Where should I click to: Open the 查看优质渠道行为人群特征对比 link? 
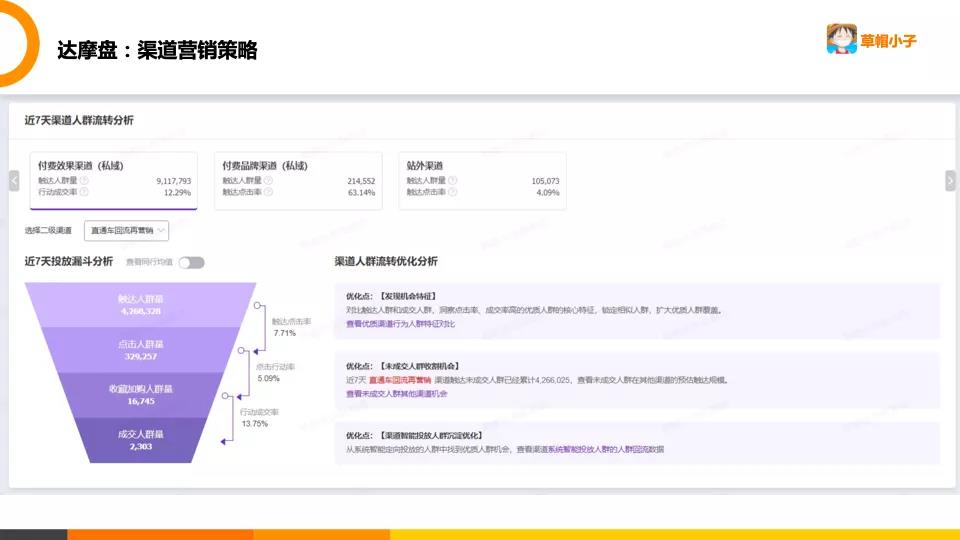(400, 324)
